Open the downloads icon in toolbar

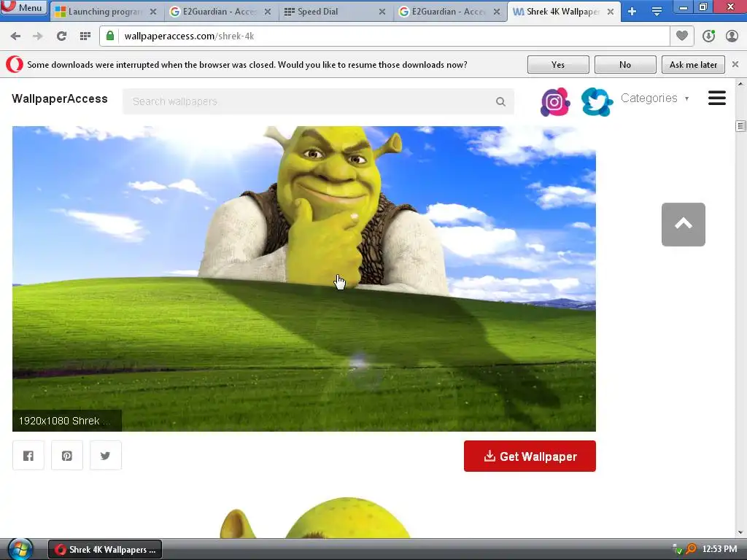(708, 36)
